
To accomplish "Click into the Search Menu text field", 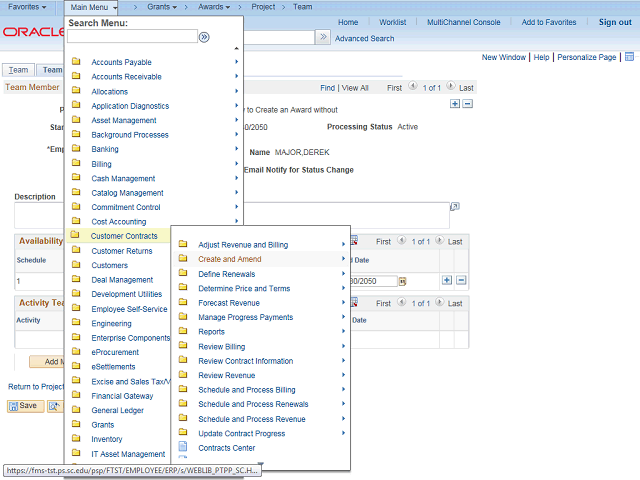I will 132,37.
